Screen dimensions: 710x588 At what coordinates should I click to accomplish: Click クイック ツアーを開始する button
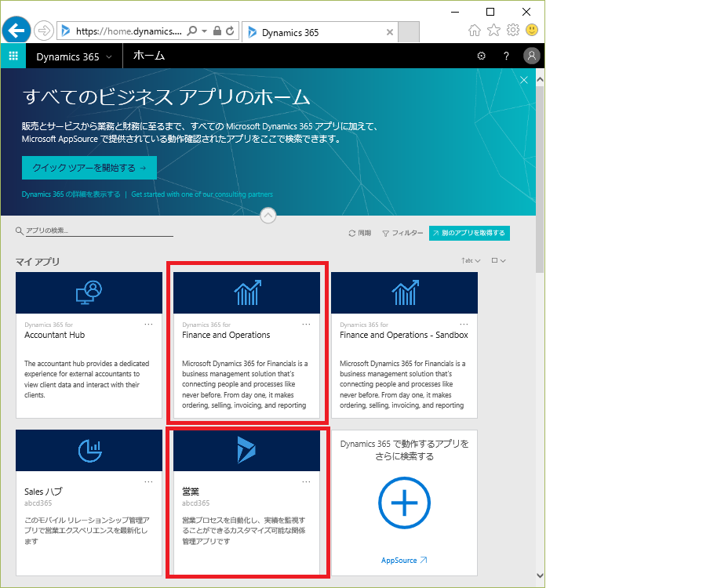(x=89, y=168)
